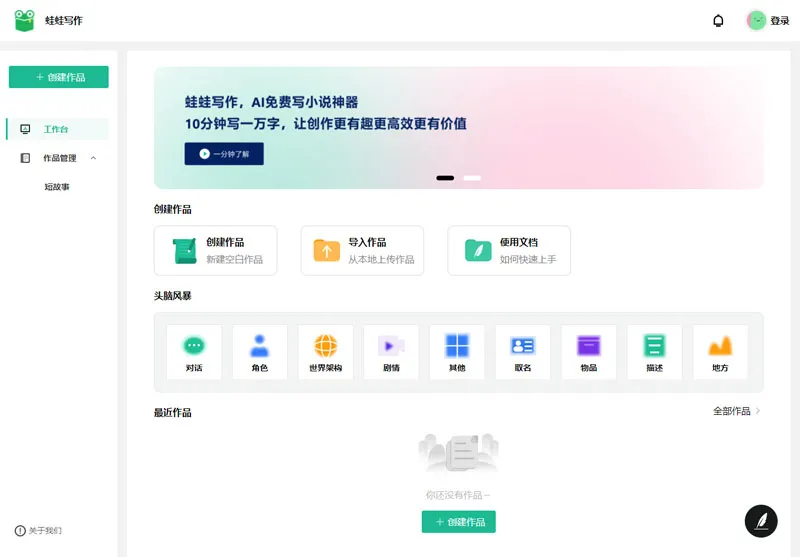Click the 头脑风暴 section heading
This screenshot has height=557, width=800.
(172, 296)
